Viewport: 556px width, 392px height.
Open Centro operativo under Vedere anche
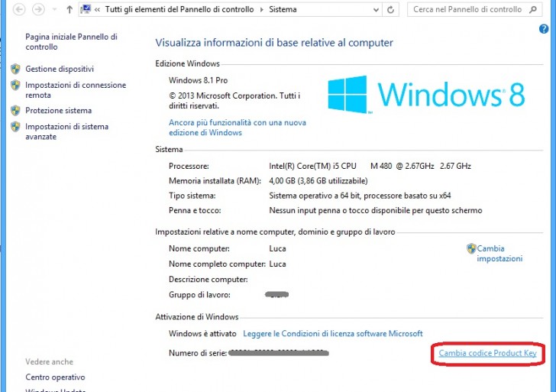click(x=55, y=377)
